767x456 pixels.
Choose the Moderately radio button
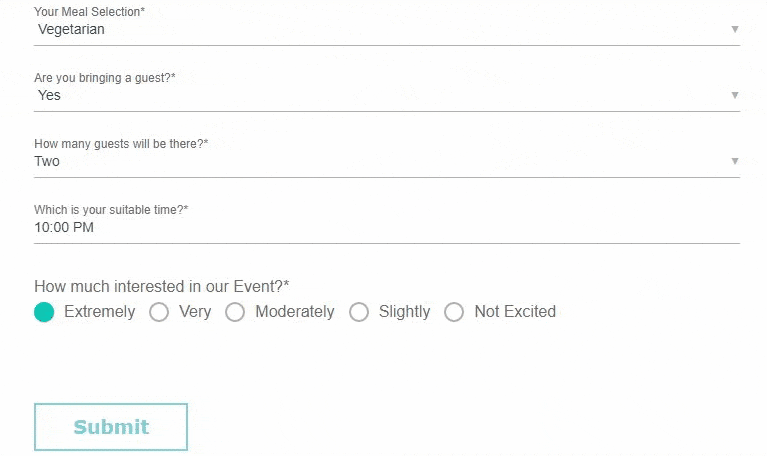point(235,312)
